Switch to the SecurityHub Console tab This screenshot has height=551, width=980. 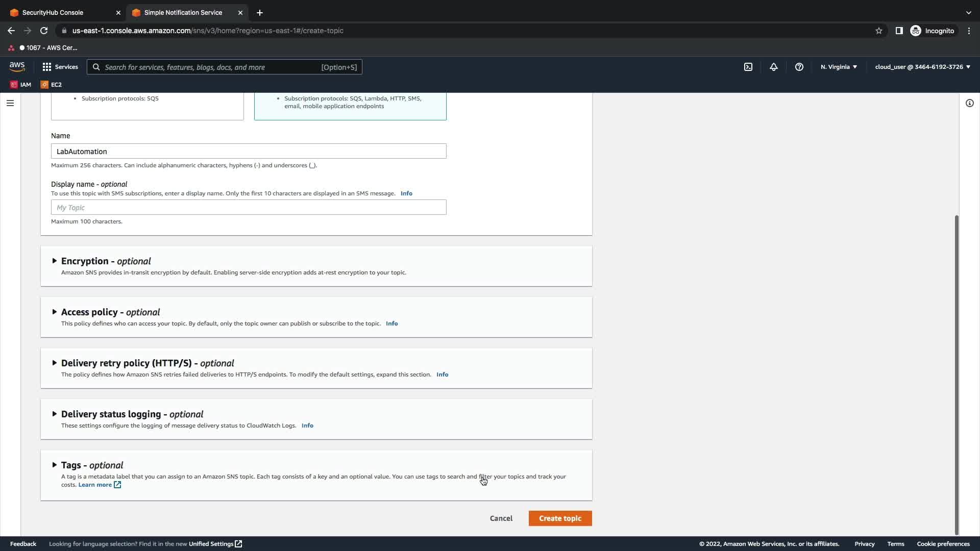coord(53,12)
